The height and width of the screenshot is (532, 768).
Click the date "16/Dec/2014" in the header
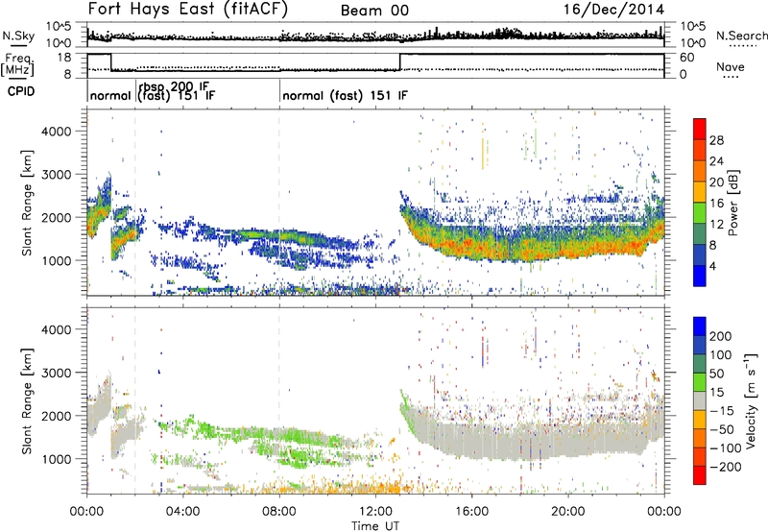coord(613,10)
